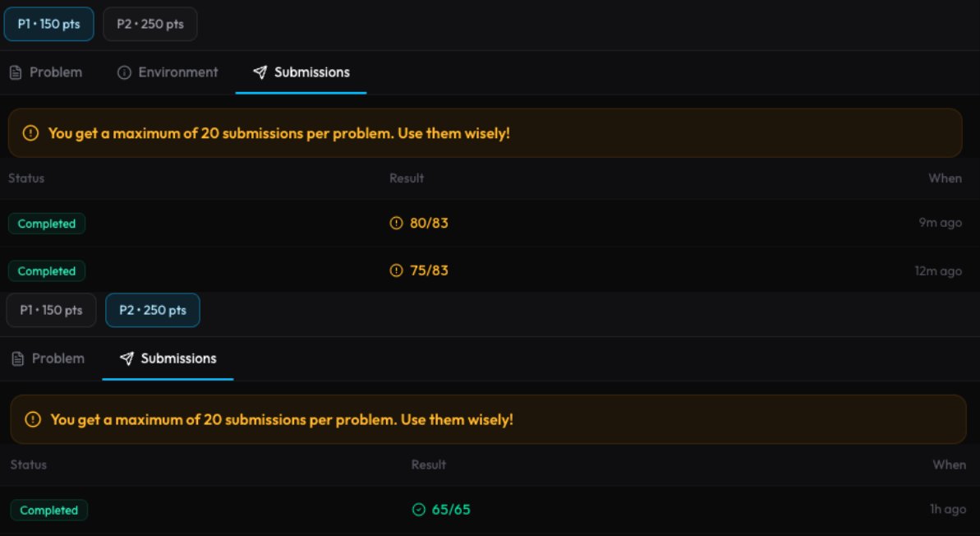
Task: Click the document icon on lower Problem tab
Action: 18,359
